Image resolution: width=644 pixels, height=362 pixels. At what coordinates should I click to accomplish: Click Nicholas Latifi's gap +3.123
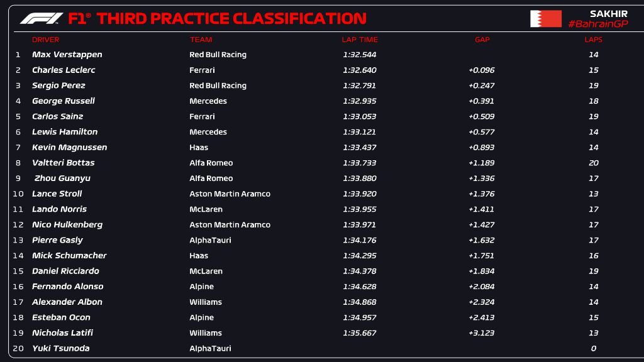pyautogui.click(x=481, y=333)
